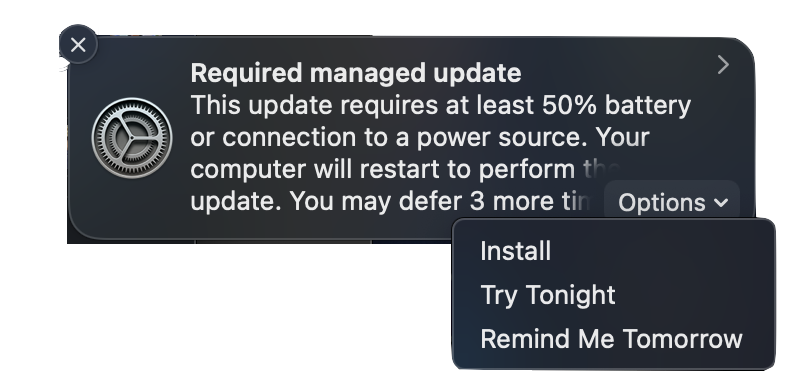788x380 pixels.
Task: Dismiss the notification with the X button
Action: (78, 45)
